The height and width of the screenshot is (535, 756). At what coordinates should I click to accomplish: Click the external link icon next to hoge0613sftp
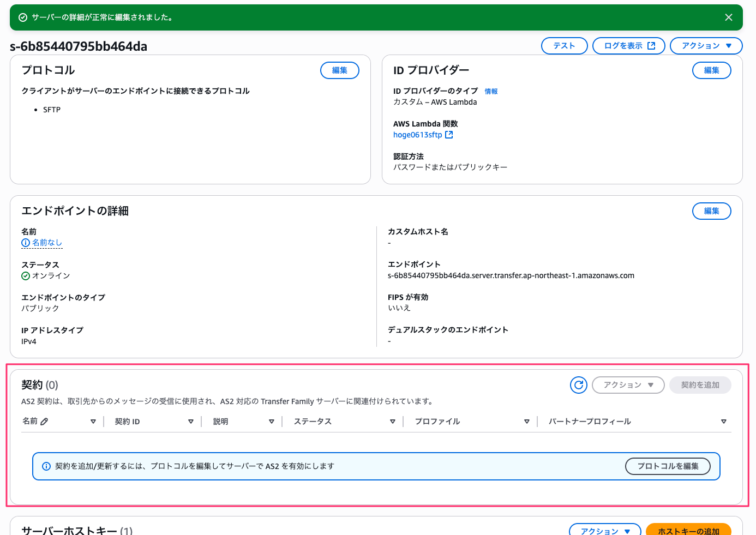tap(449, 135)
